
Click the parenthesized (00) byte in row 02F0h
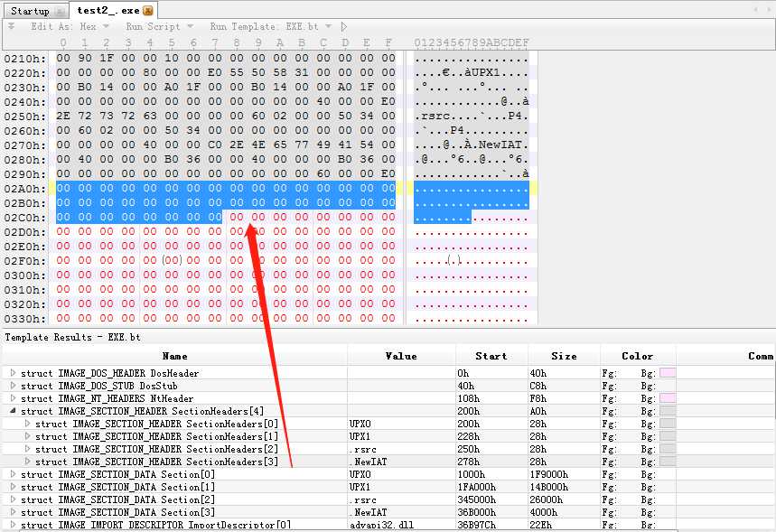172,260
